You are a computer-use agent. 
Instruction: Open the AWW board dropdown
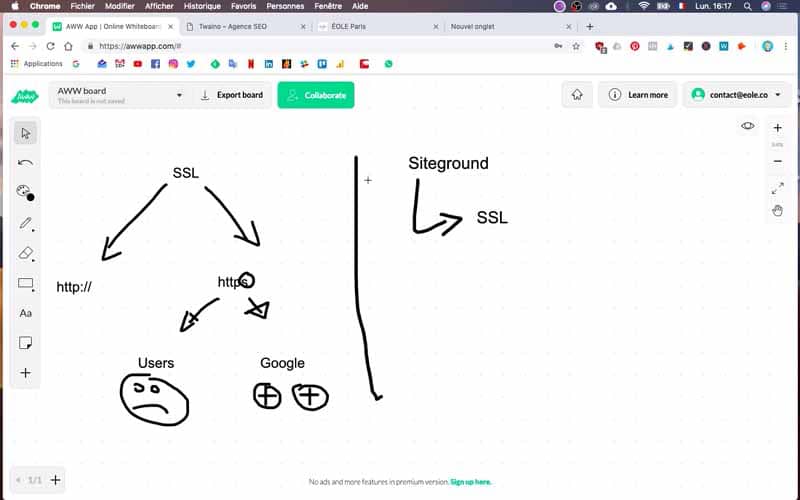120,95
